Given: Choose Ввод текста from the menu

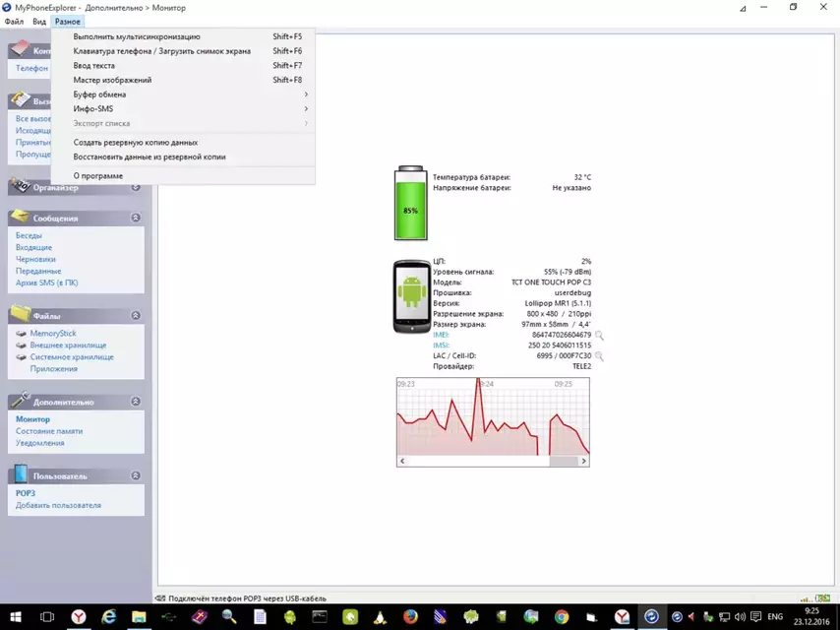Looking at the screenshot, I should tap(183, 65).
